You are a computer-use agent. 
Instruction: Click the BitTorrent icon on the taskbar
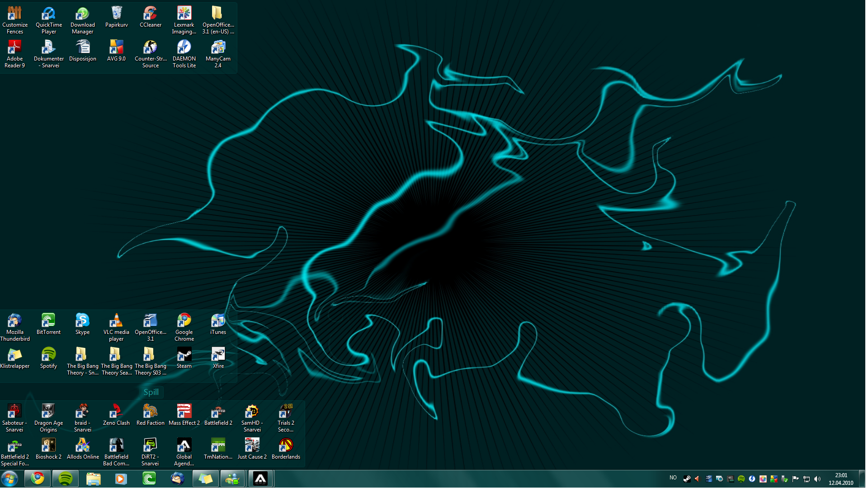(149, 479)
